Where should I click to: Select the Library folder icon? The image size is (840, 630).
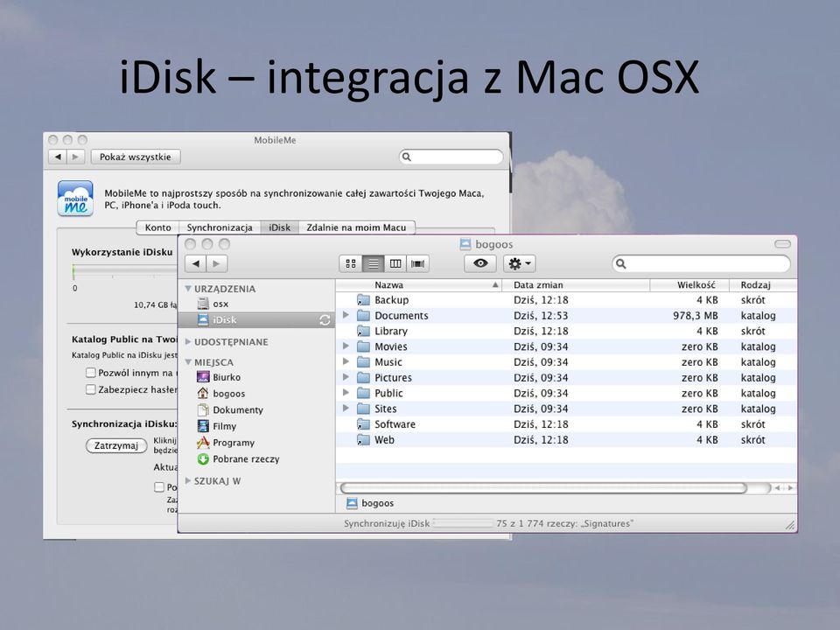[x=363, y=331]
